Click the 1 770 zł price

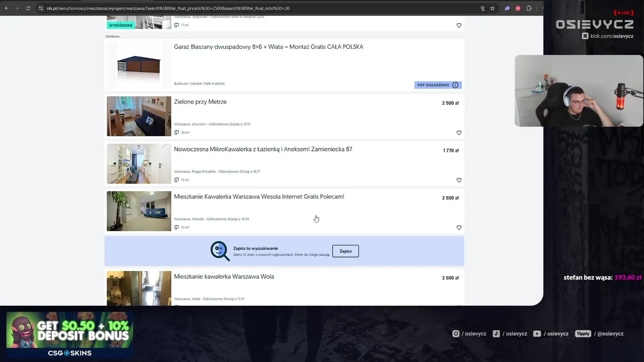coord(451,150)
